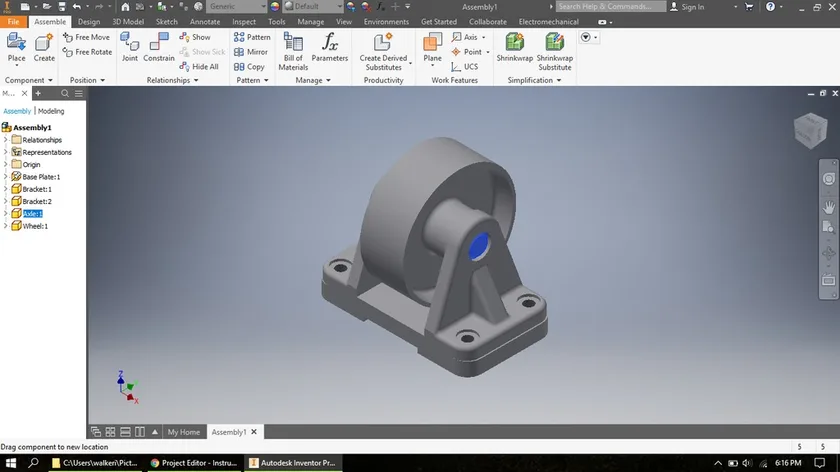Open the Parameters dialog
This screenshot has height=472, width=840.
tap(329, 47)
